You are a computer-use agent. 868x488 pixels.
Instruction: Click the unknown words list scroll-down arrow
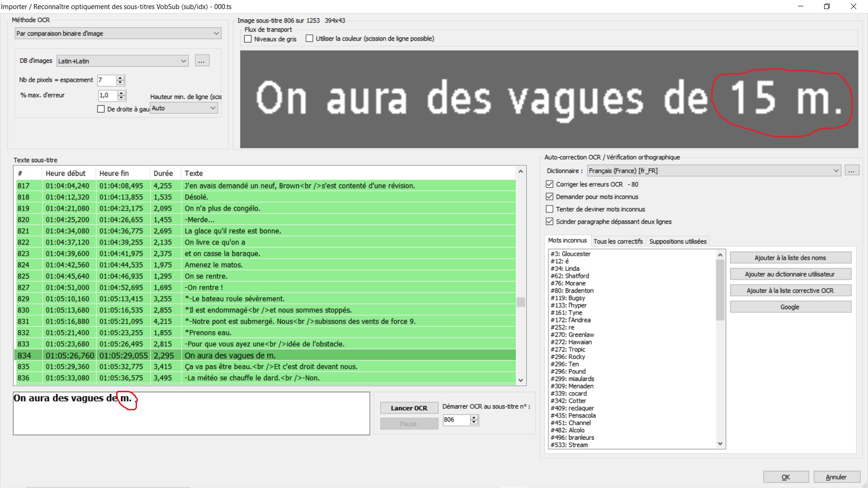[x=720, y=443]
